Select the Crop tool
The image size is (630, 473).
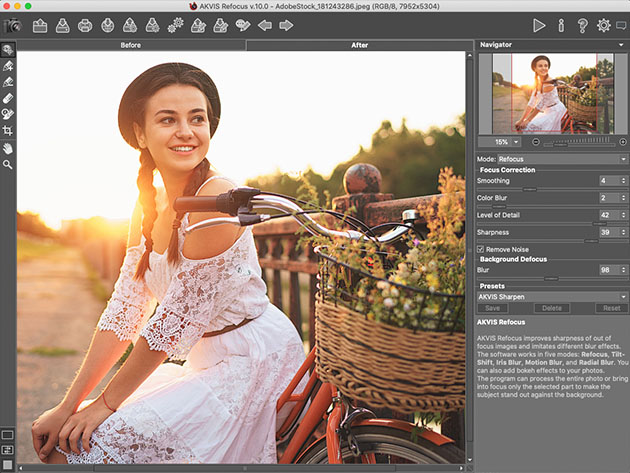coord(8,131)
